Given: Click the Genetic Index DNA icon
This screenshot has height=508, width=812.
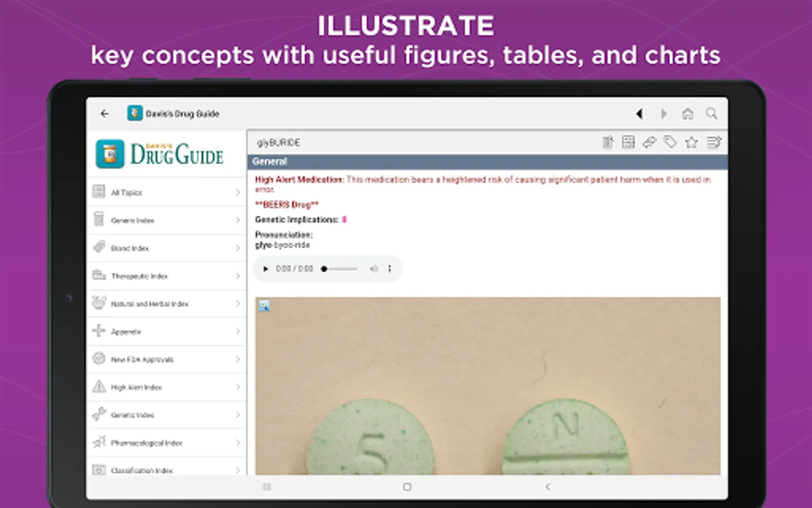Looking at the screenshot, I should tap(99, 414).
